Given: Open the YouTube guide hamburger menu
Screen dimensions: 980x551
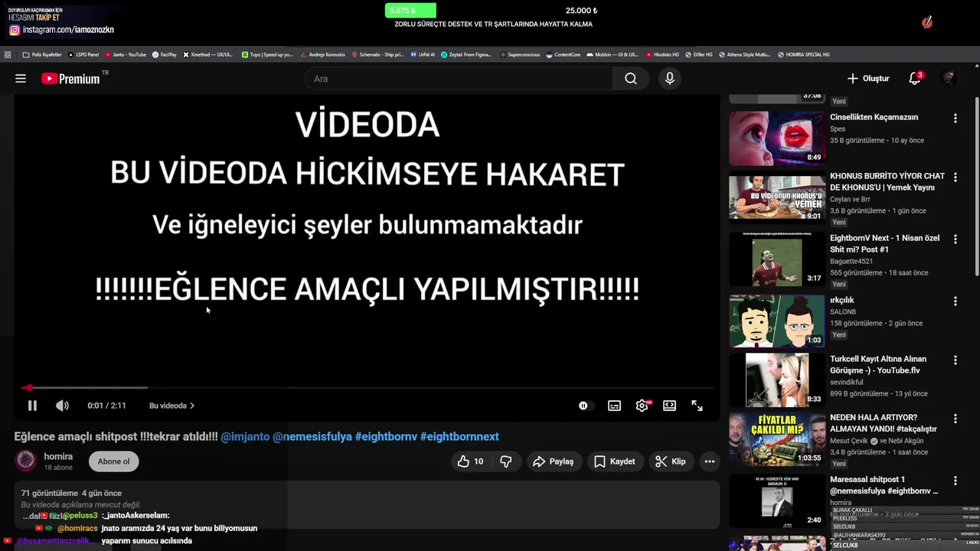Looking at the screenshot, I should tap(21, 79).
